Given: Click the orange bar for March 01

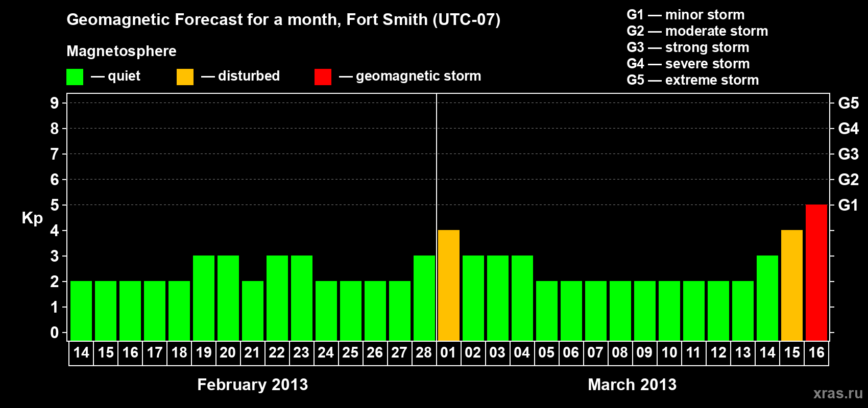Looking at the screenshot, I should click(x=449, y=285).
